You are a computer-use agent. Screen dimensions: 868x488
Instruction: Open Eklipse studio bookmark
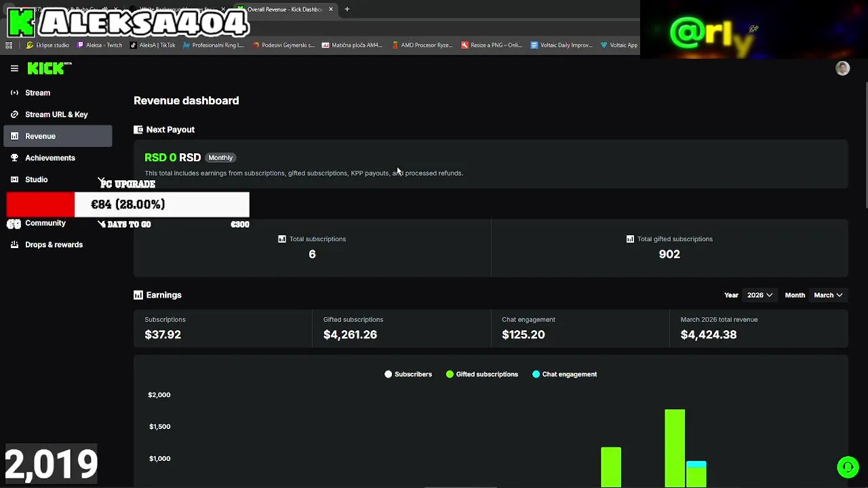(x=47, y=45)
